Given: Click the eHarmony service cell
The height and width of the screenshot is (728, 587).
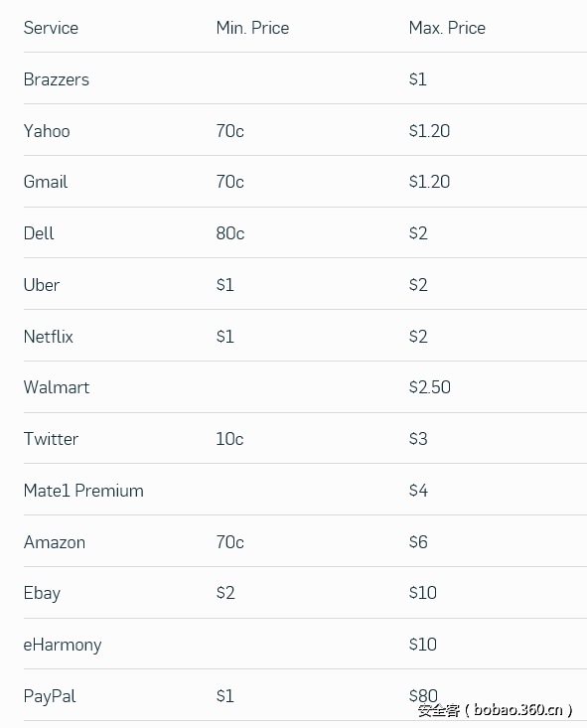Looking at the screenshot, I should [x=63, y=645].
